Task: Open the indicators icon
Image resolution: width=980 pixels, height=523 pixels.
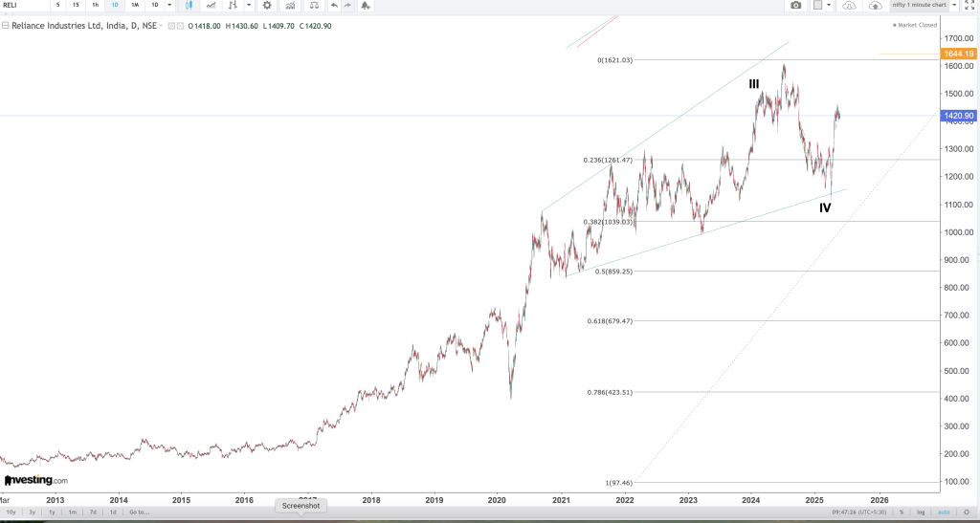Action: 290,5
